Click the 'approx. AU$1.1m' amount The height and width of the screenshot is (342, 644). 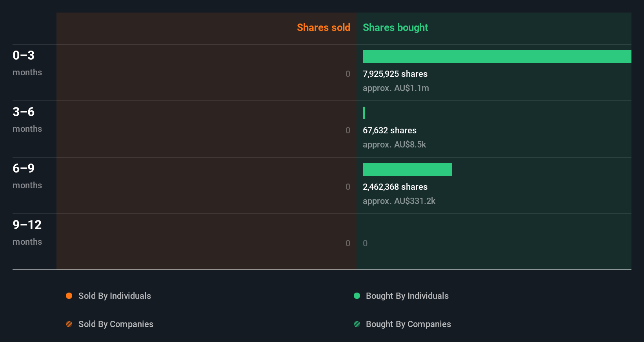click(396, 88)
